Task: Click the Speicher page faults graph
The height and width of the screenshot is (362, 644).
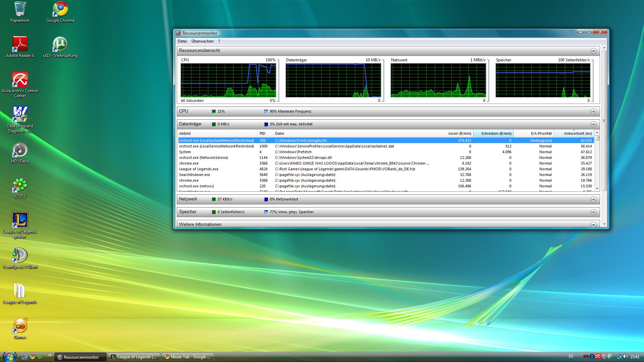Action: 543,80
